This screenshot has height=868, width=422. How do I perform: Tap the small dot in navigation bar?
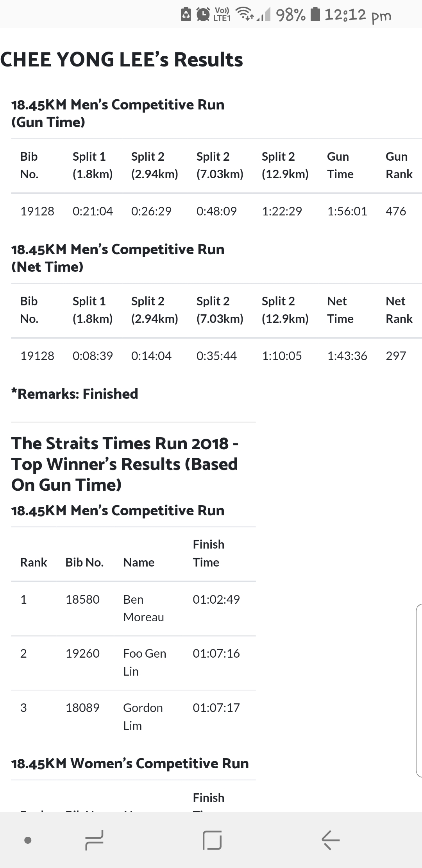[x=28, y=840]
